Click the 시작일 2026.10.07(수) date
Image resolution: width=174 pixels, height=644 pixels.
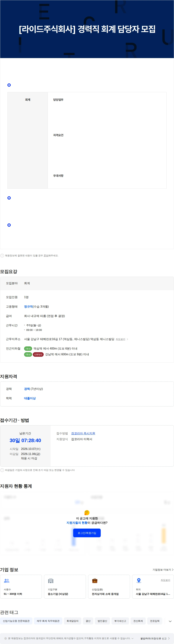point(31,449)
